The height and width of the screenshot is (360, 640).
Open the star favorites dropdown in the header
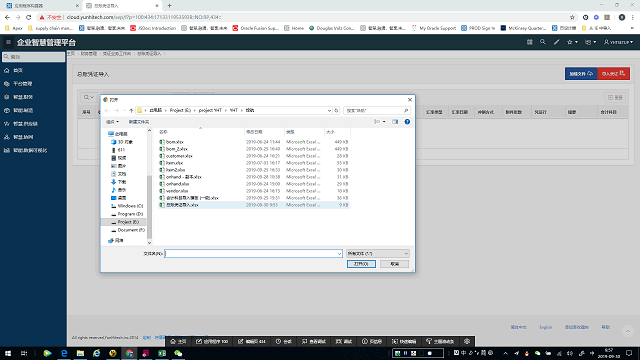pos(572,42)
